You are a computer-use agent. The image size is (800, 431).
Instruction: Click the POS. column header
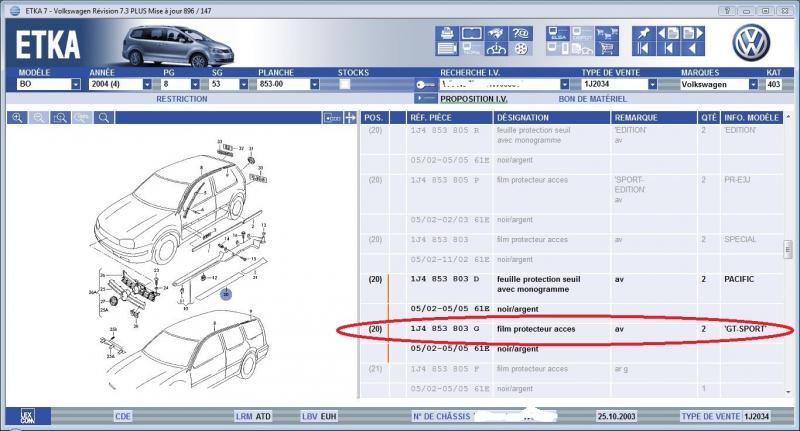pos(374,118)
